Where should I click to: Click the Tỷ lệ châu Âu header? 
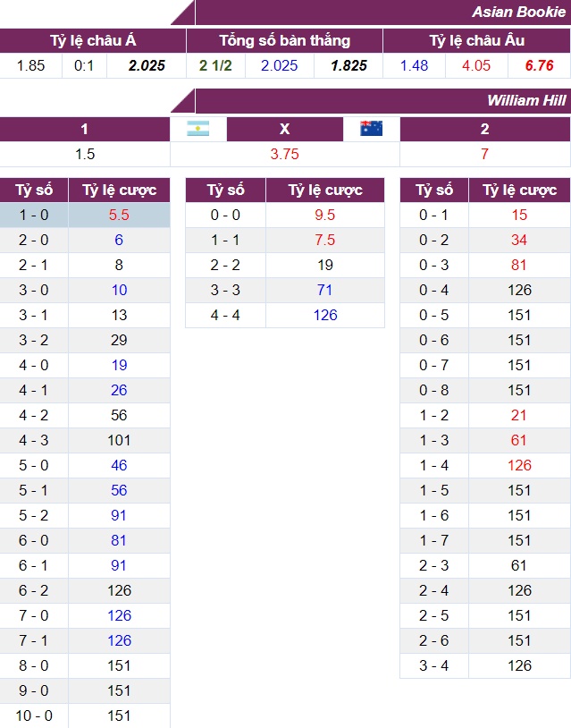click(x=476, y=40)
